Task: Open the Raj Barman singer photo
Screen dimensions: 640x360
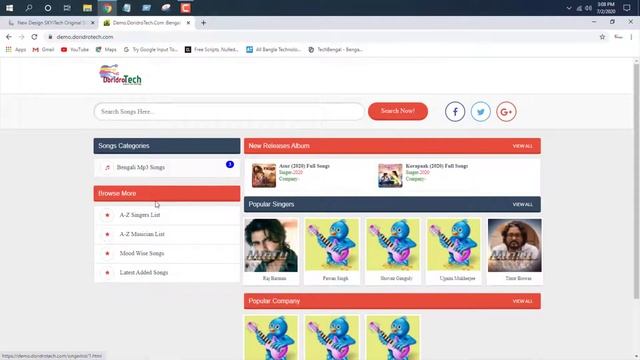Action: pyautogui.click(x=271, y=245)
